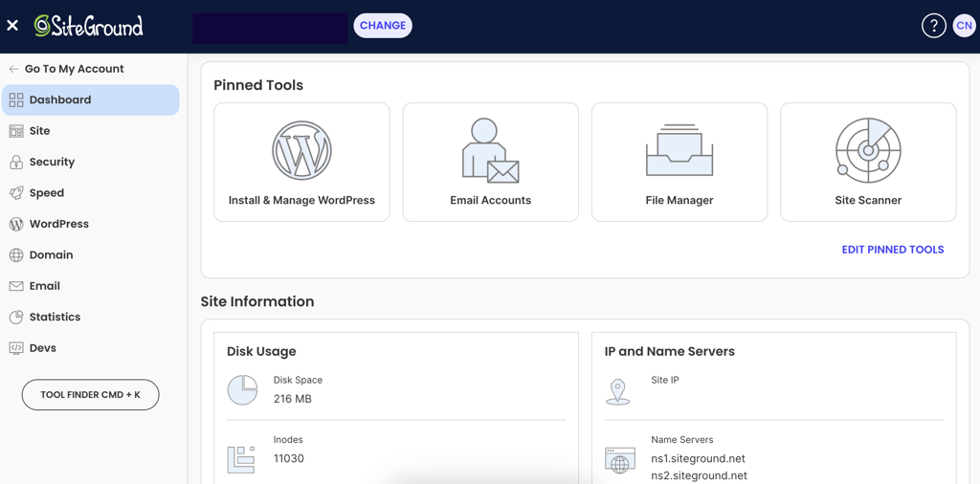Click the Name Servers label
980x484 pixels.
681,440
